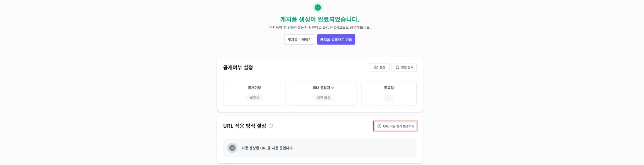Image resolution: width=644 pixels, height=165 pixels.
Task: Click the 공개여부 설정 section title
Action: pyautogui.click(x=238, y=67)
